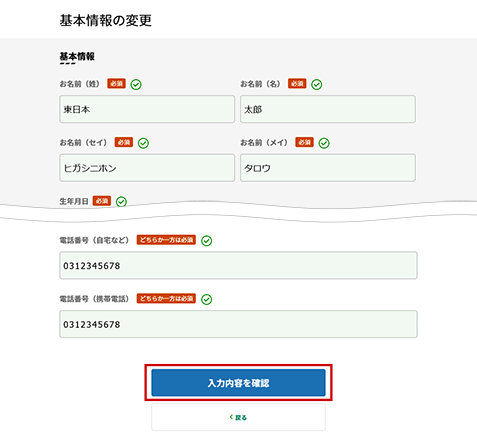This screenshot has height=440, width=477.
Task: Focus the surname field containing 東日本
Action: click(147, 109)
